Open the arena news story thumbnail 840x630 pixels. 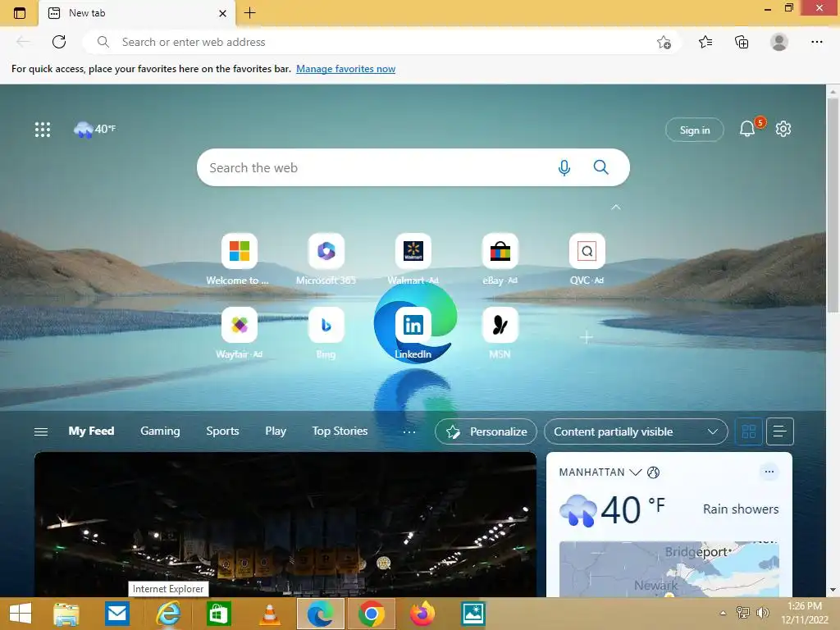[285, 524]
